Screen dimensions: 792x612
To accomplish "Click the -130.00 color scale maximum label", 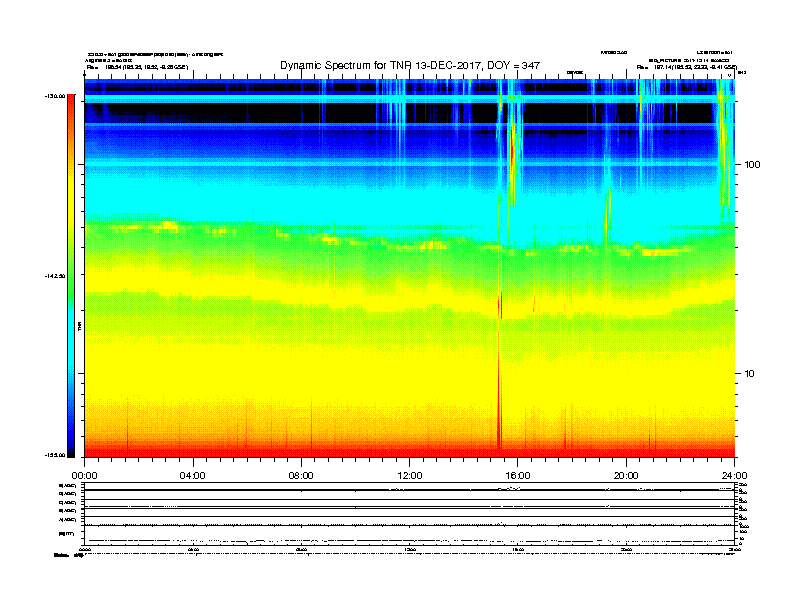I will [x=53, y=96].
